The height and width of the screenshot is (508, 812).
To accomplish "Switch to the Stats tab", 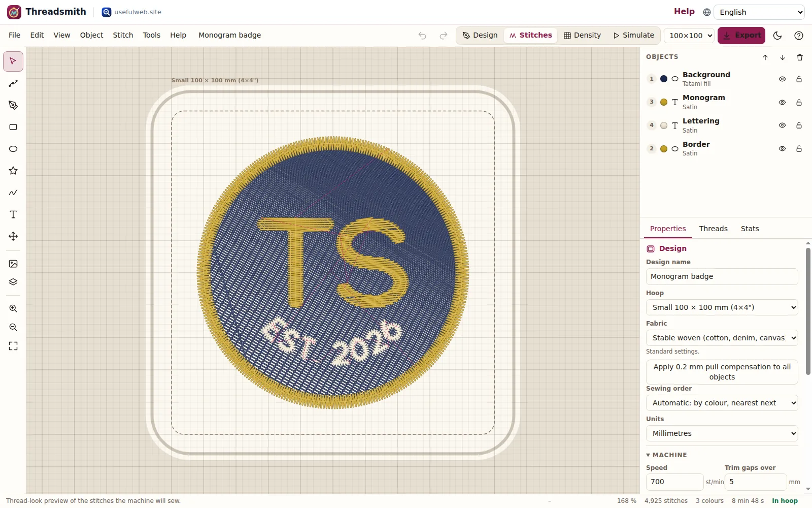I will click(750, 229).
